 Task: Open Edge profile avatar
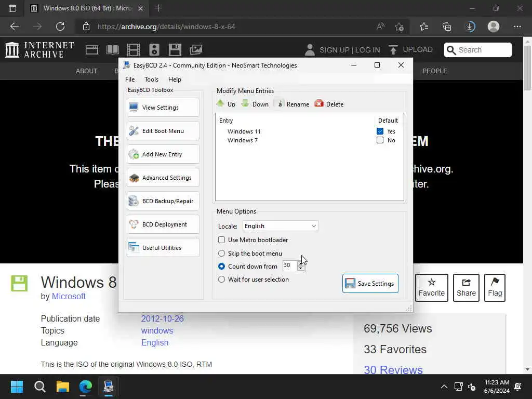tap(494, 26)
